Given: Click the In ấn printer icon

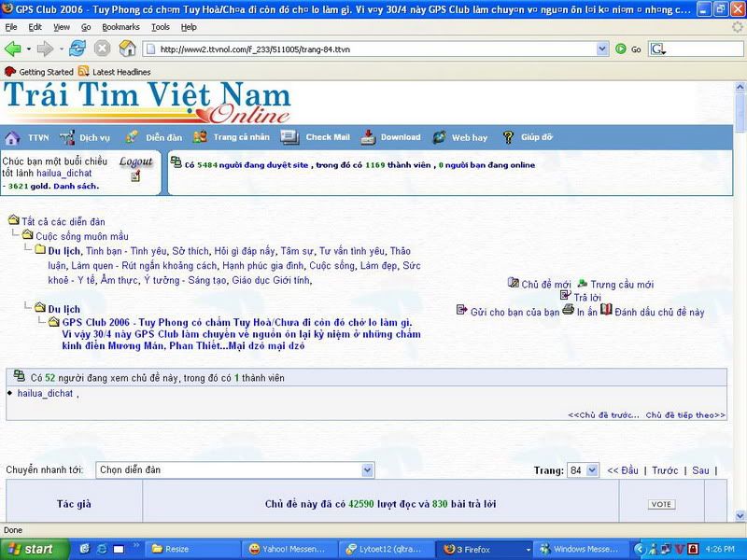Looking at the screenshot, I should [x=568, y=310].
